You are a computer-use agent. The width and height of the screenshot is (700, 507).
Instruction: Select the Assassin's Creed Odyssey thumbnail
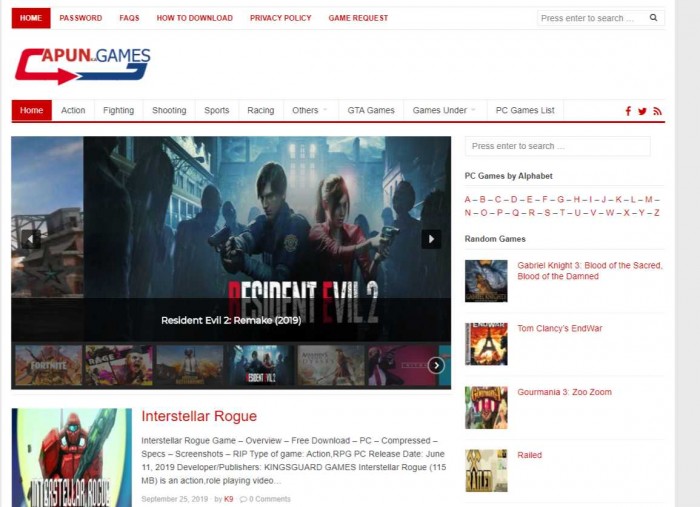click(331, 365)
